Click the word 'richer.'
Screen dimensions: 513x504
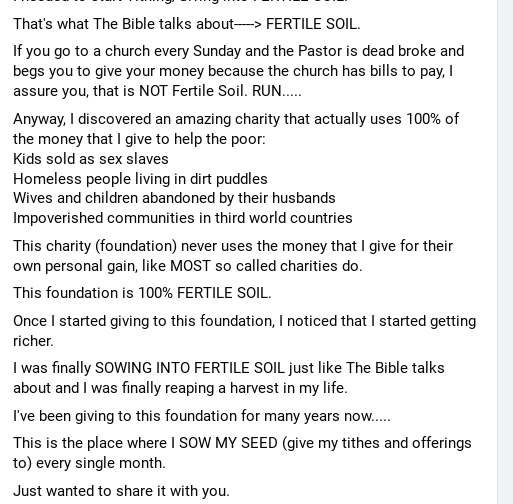33,341
